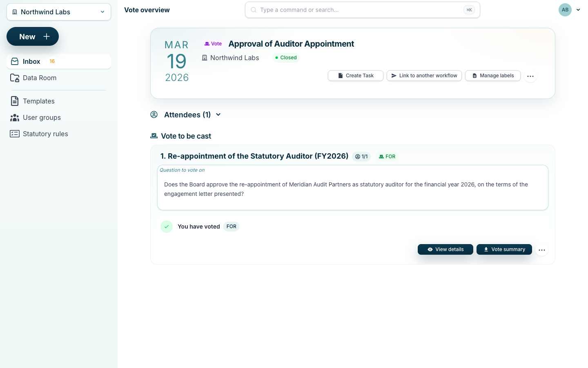Screen dimensions: 588x368
Task: Click the Manage labels button
Action: [493, 76]
